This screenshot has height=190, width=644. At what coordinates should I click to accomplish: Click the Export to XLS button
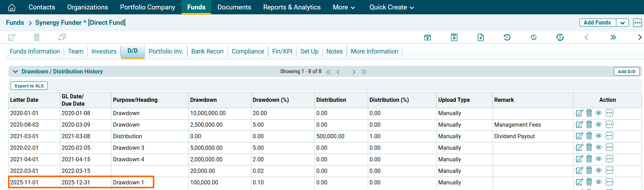pyautogui.click(x=29, y=86)
